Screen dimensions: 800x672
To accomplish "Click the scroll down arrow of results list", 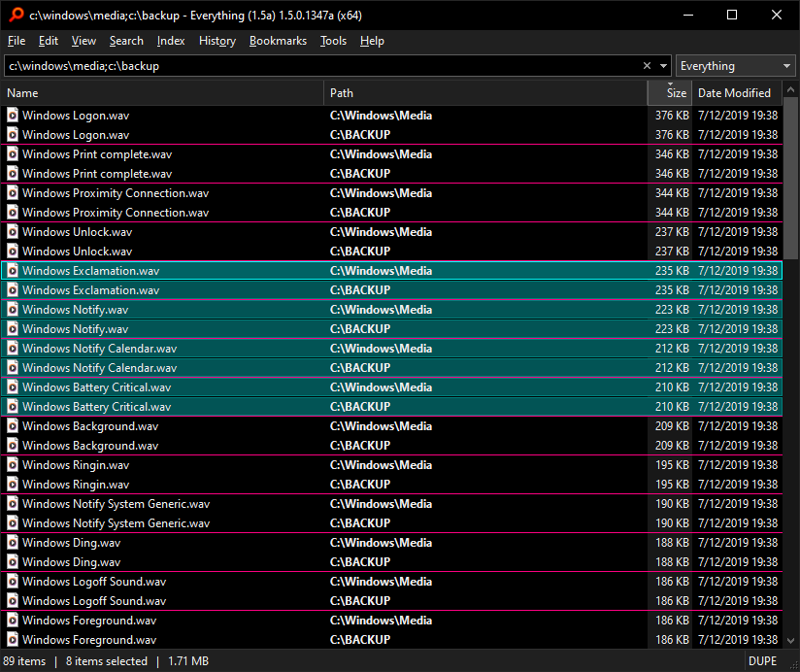I will pyautogui.click(x=791, y=640).
